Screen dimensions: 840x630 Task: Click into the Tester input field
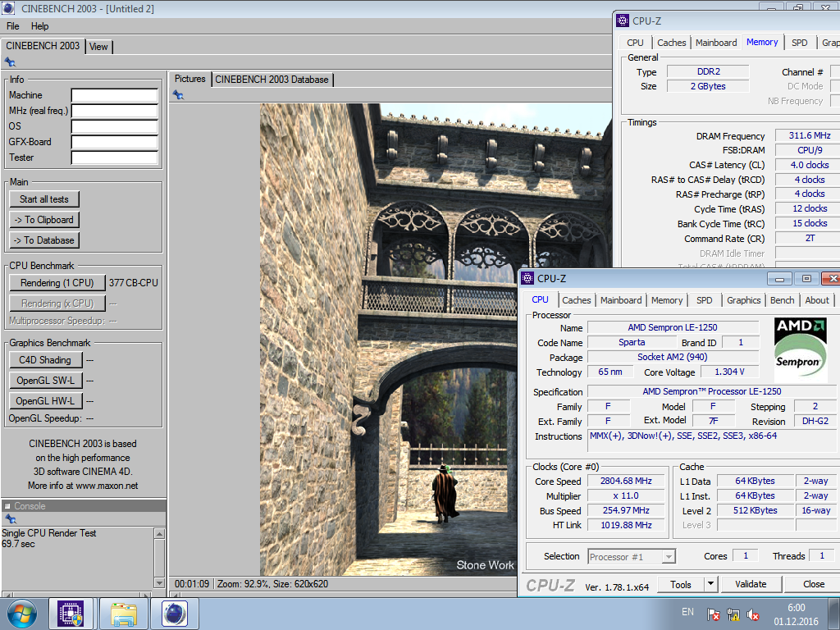pyautogui.click(x=115, y=157)
